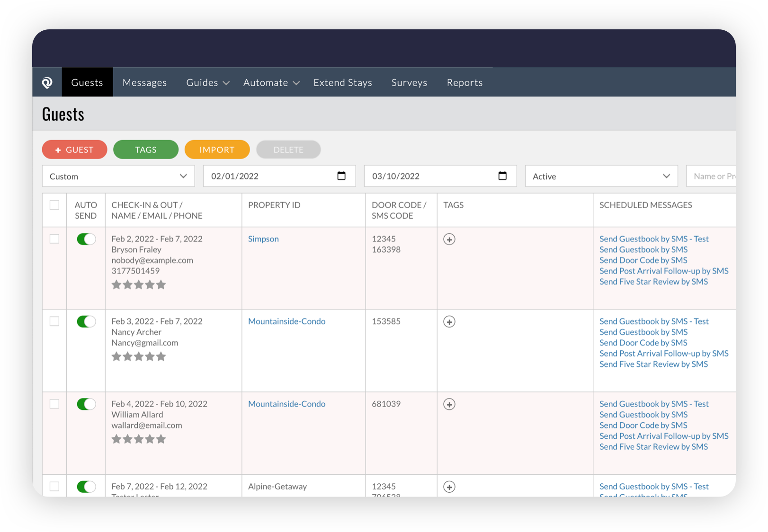Tick the select-all checkbox in table header

coord(54,205)
